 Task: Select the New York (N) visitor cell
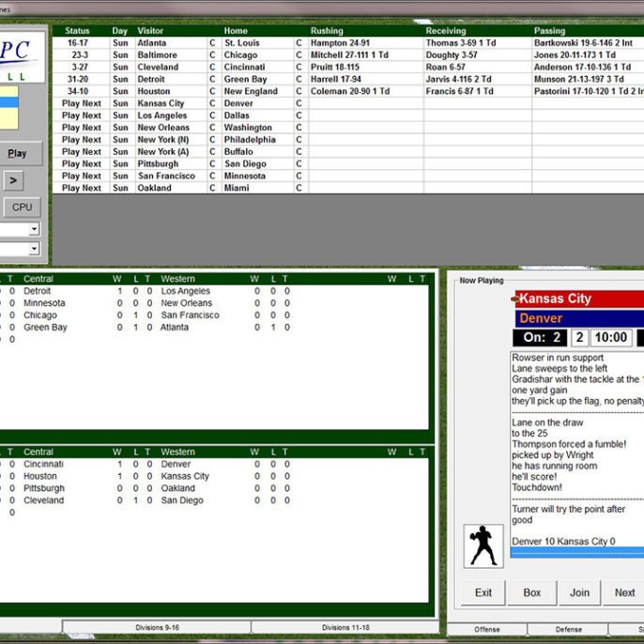click(171, 140)
